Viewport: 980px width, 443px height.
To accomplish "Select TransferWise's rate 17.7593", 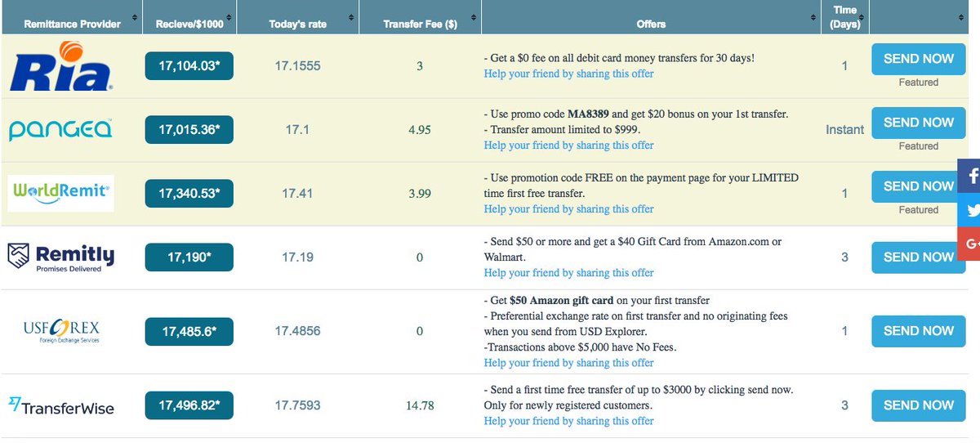I will (297, 405).
